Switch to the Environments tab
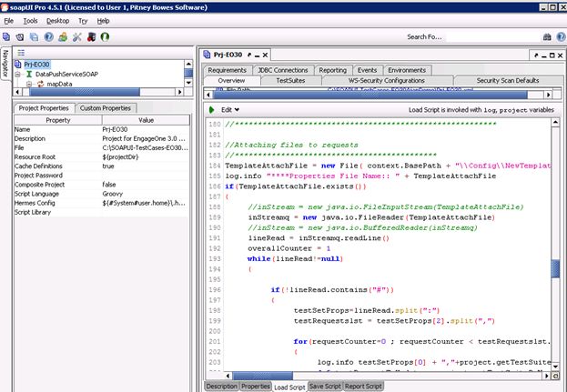The width and height of the screenshot is (567, 392). [x=407, y=70]
